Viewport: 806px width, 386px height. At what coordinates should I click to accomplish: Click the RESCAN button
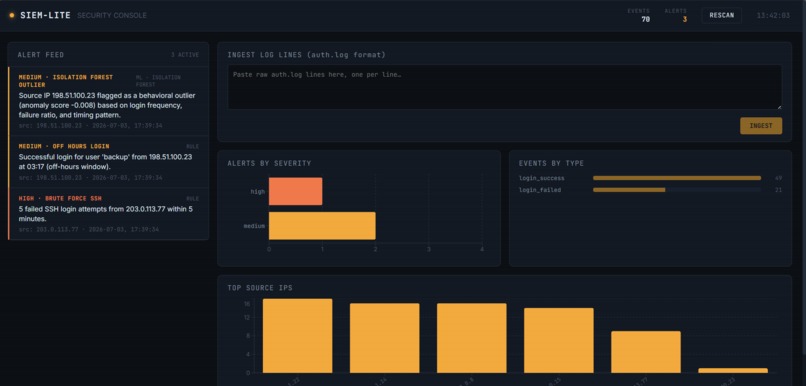(722, 15)
